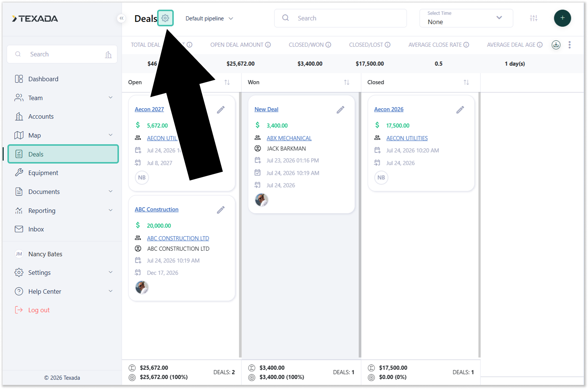The image size is (588, 389).
Task: Click owner photo on New Deal card
Action: coord(262,200)
